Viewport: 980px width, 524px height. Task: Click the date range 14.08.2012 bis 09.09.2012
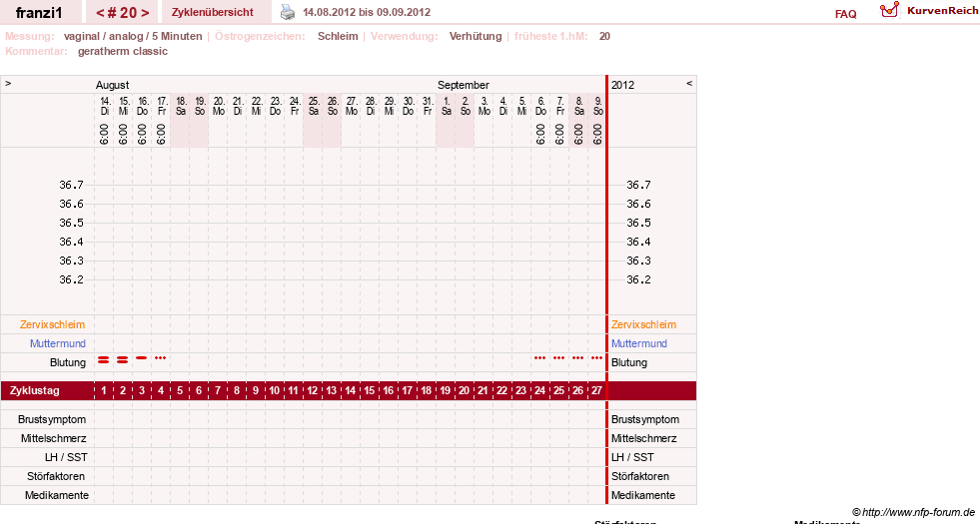367,13
